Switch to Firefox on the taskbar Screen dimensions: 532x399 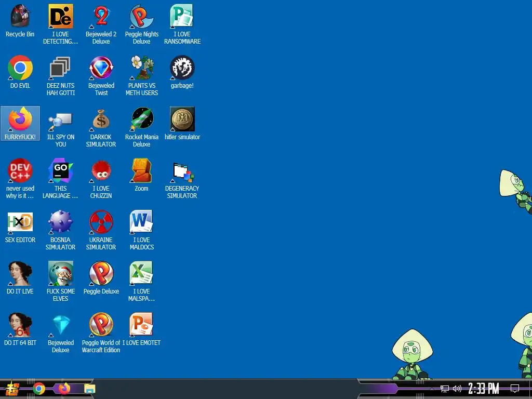(64, 389)
